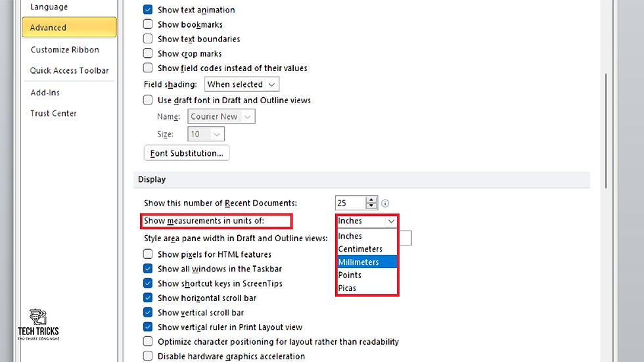Open the Field shading dropdown
Image resolution: width=644 pixels, height=362 pixels.
point(242,84)
